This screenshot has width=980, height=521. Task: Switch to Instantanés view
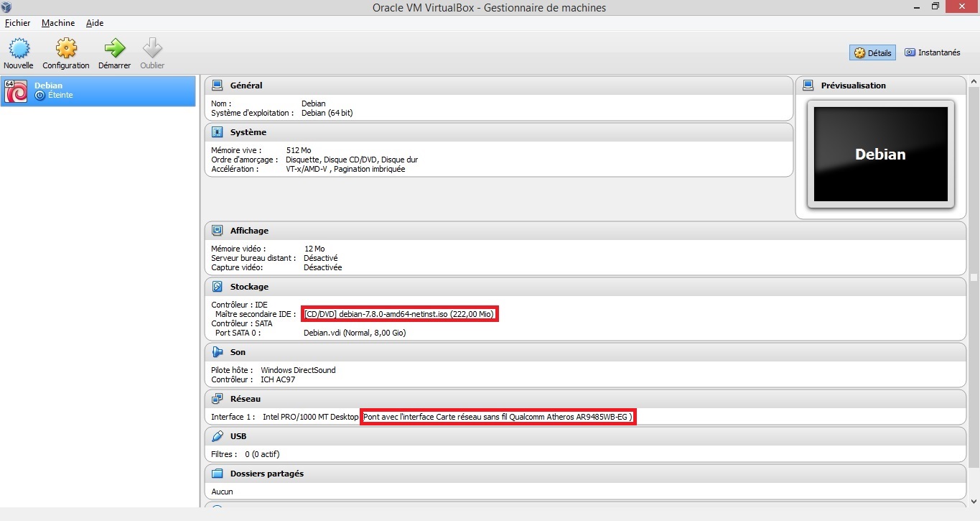tap(932, 52)
